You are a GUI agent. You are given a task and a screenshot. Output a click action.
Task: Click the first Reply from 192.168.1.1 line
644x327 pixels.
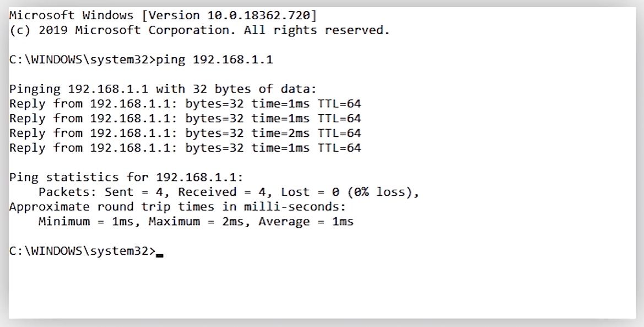point(185,104)
